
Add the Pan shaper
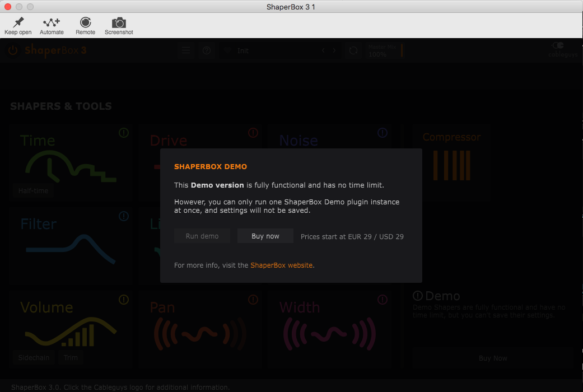point(200,329)
